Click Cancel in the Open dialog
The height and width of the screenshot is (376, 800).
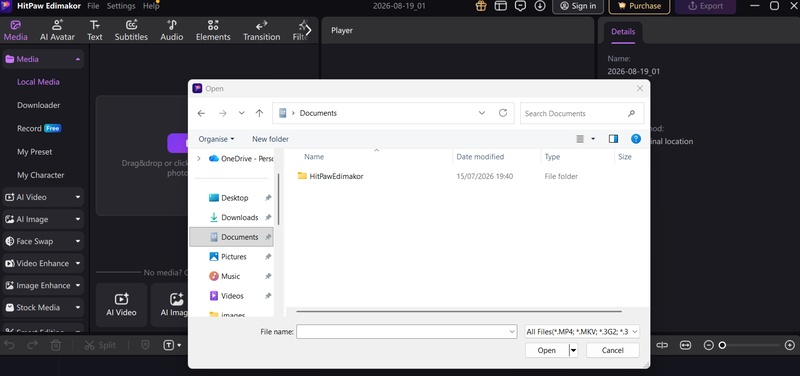612,350
